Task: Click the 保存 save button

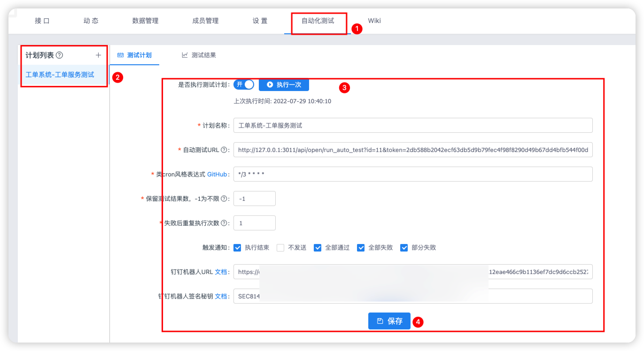Action: [389, 321]
